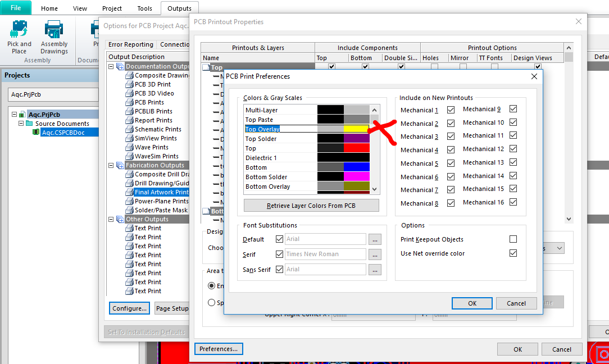Switch to View ribbon tab
This screenshot has height=364, width=609.
point(80,8)
